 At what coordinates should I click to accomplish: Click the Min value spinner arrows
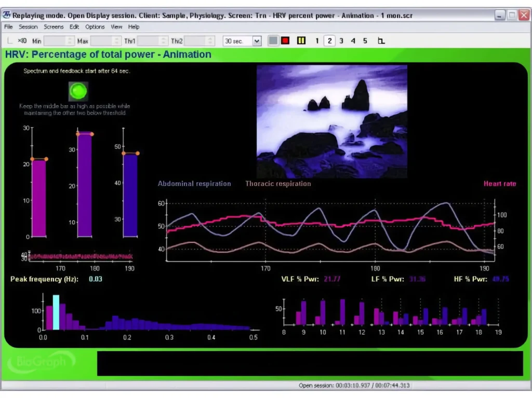(71, 41)
